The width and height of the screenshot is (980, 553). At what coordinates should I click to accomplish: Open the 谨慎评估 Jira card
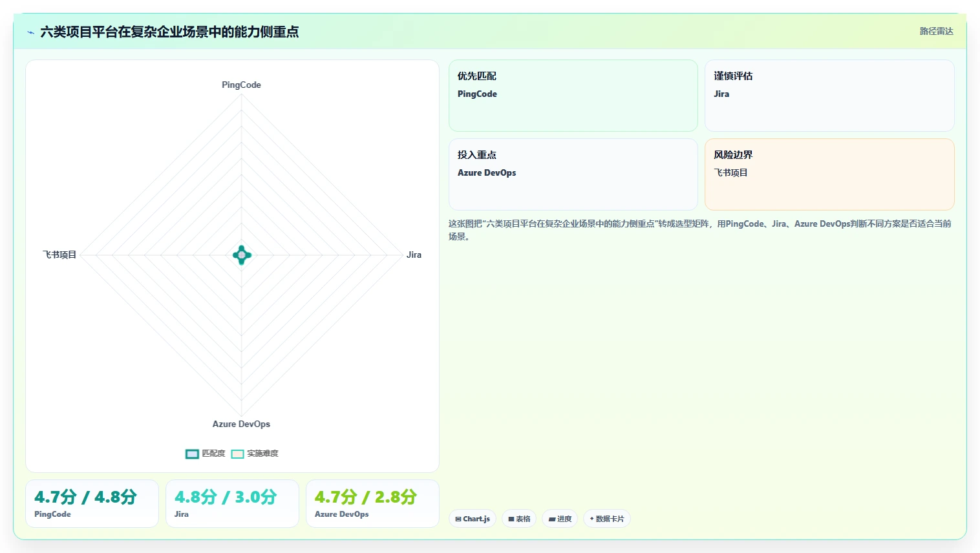click(829, 96)
